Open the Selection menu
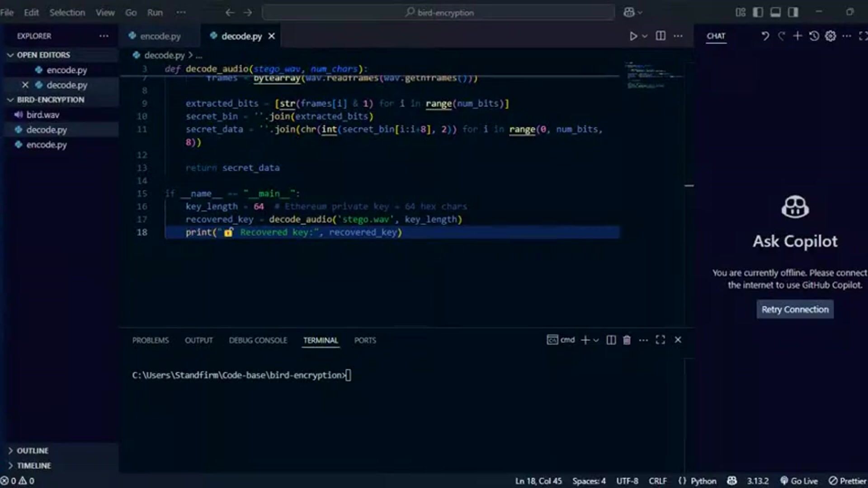Screen dimensions: 868x488 (67, 12)
